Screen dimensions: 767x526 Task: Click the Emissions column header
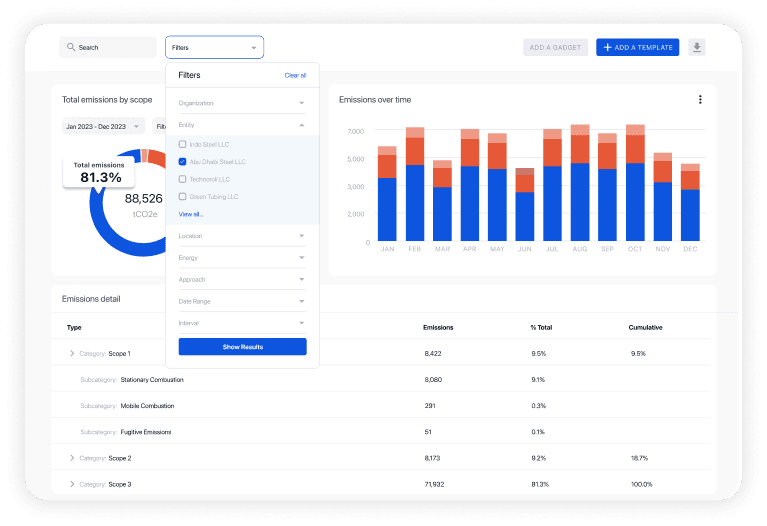point(438,327)
